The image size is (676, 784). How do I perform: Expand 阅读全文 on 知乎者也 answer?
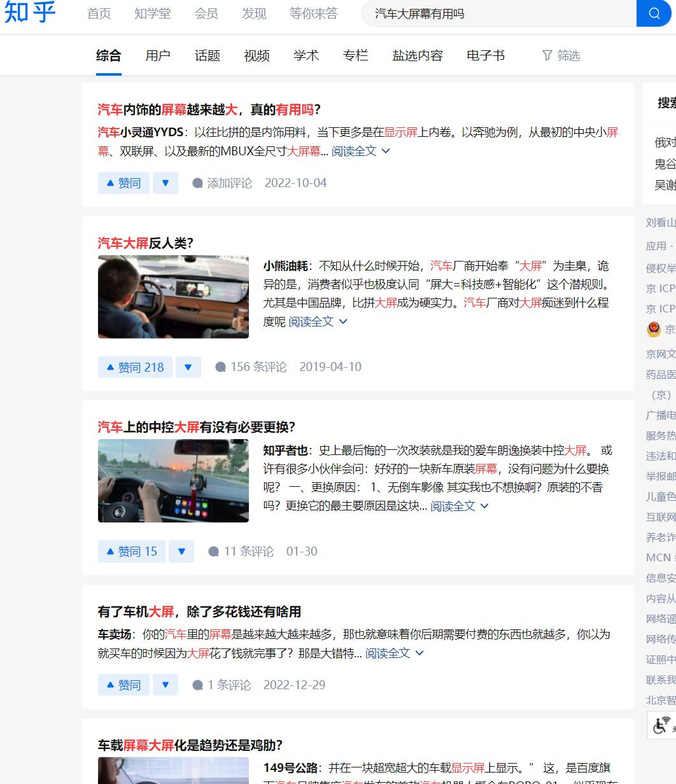pyautogui.click(x=460, y=506)
